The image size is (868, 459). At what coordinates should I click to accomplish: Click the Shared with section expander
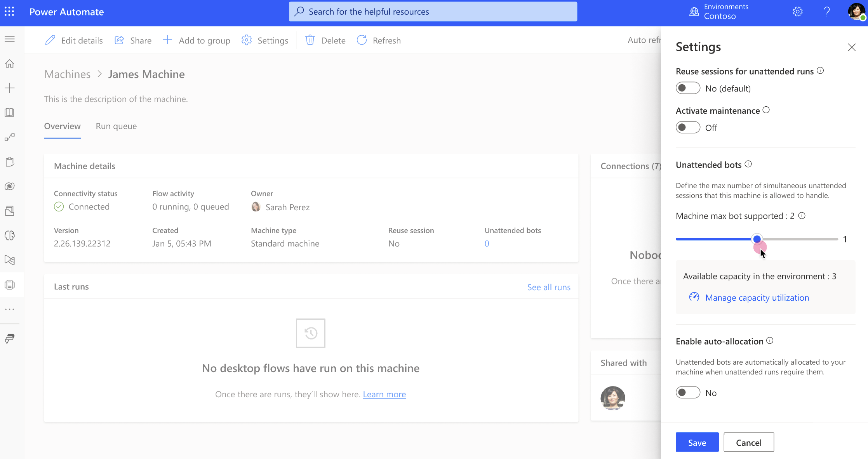(623, 362)
